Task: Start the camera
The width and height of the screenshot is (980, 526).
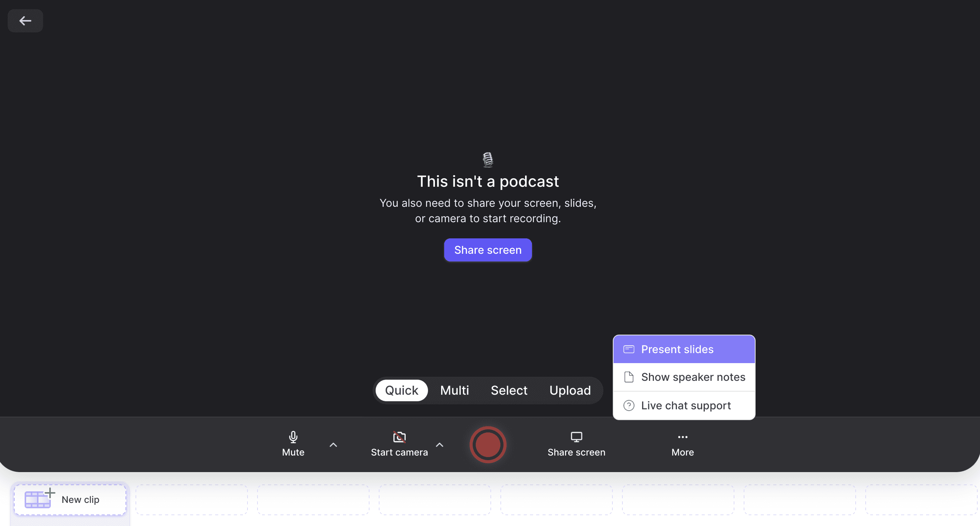Action: (399, 444)
